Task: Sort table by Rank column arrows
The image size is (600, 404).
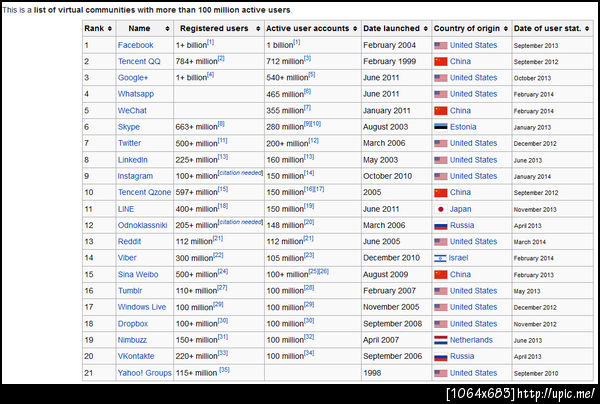Action: [110, 29]
